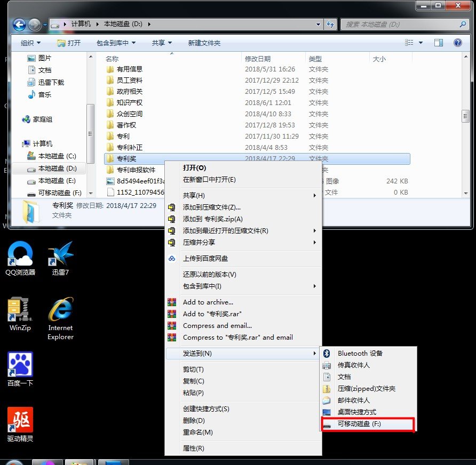Open the 包含到库中 toolbar dropdown

[x=116, y=43]
